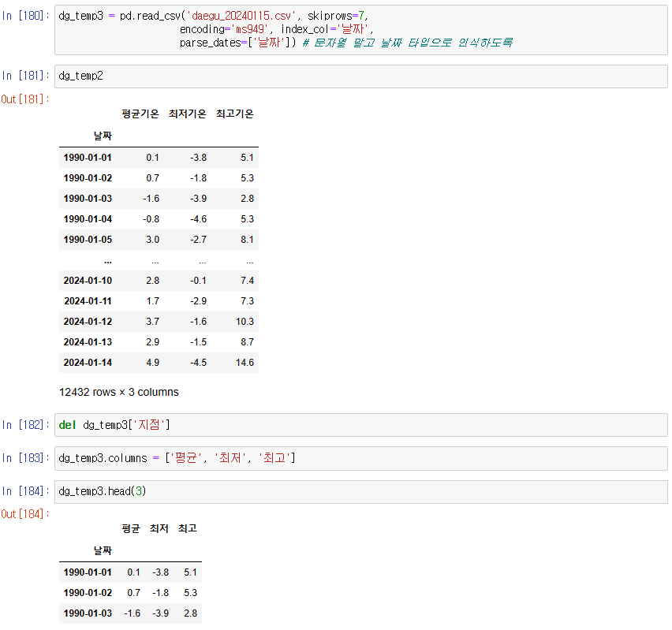The image size is (672, 630).
Task: Click the 평균 column header in second table
Action: pos(131,528)
